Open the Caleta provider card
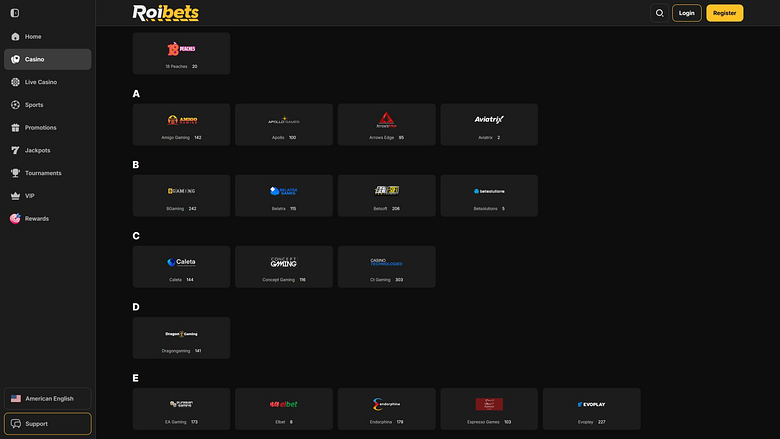 182,267
